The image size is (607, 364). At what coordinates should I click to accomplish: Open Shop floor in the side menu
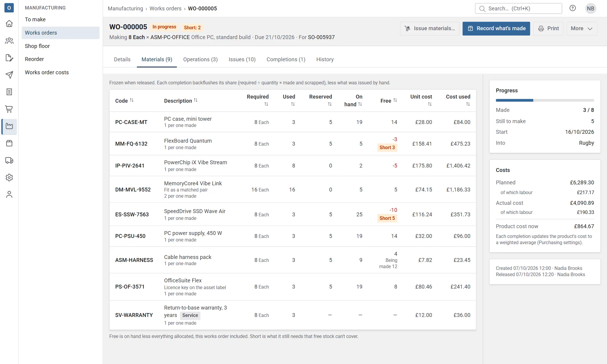[x=60, y=46]
